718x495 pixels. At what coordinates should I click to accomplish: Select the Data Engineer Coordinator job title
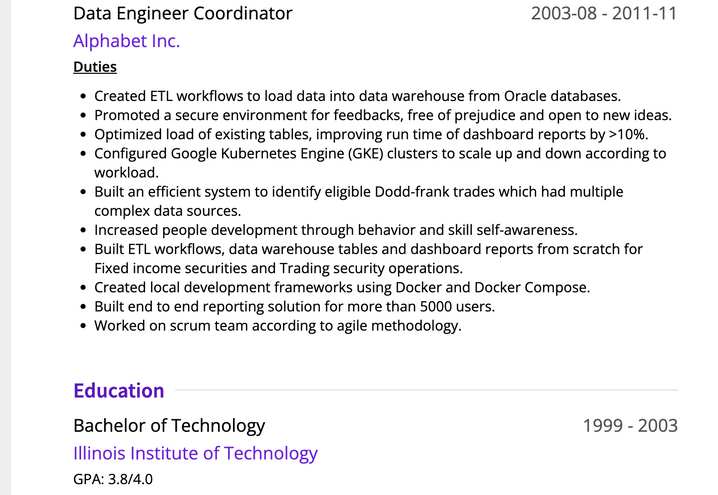pos(183,13)
